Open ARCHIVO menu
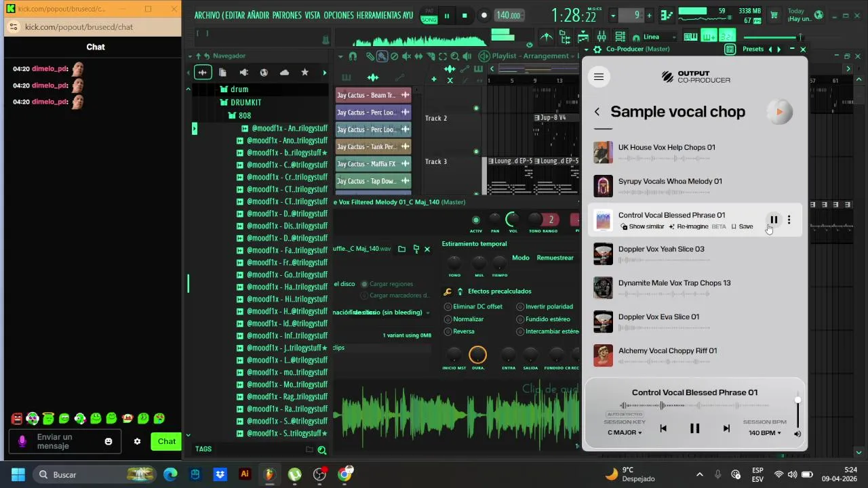The height and width of the screenshot is (488, 868). coord(207,15)
